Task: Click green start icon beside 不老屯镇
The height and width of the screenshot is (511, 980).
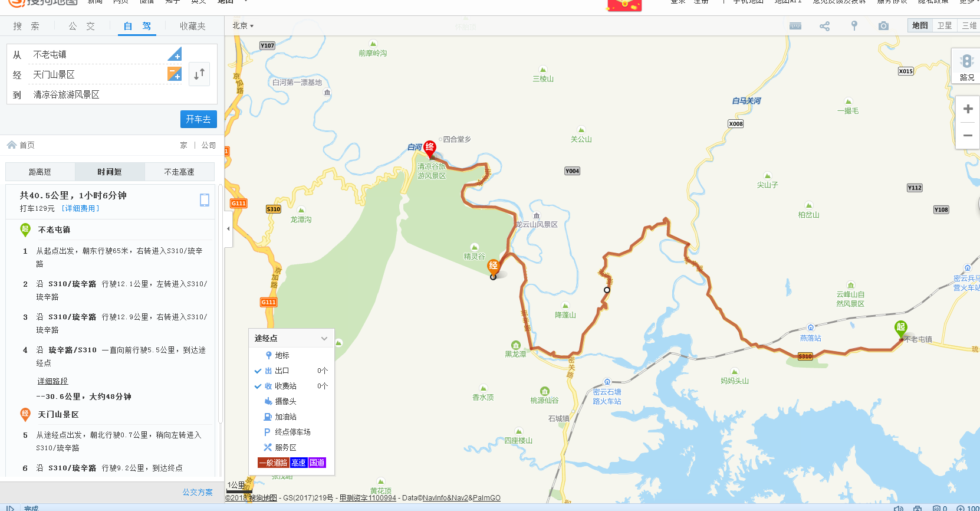Action: 25,230
